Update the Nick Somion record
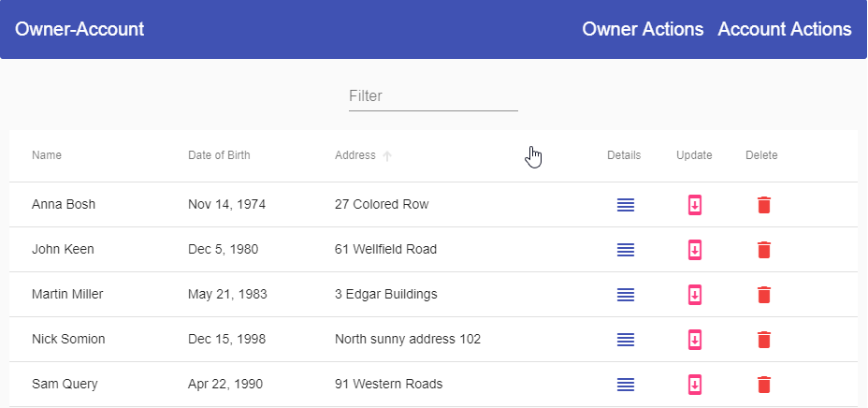The image size is (868, 408). [x=694, y=340]
